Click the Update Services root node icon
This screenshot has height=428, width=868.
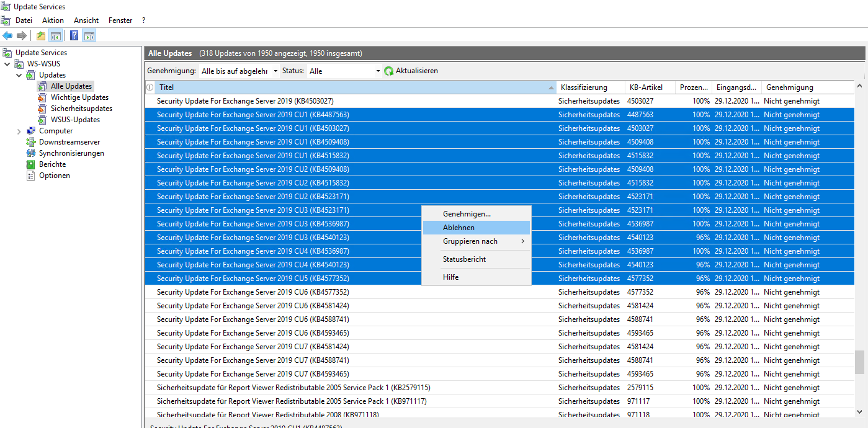point(7,53)
